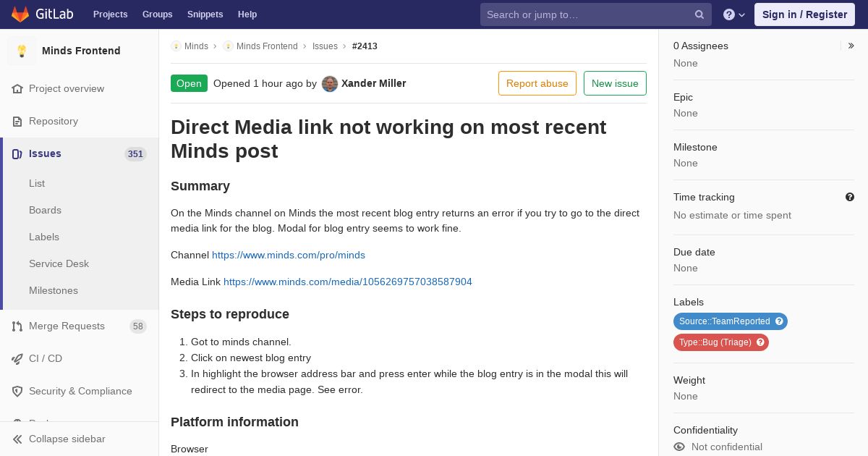Click the #2413 breadcrumb link

click(x=365, y=46)
